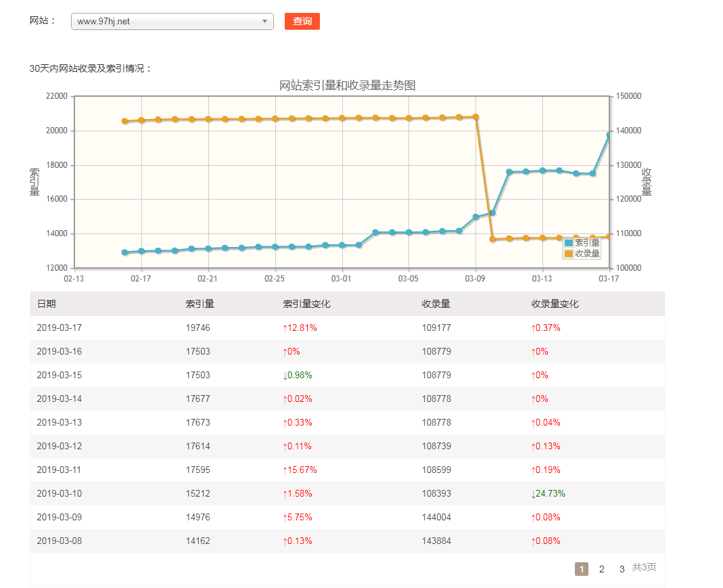This screenshot has width=723, height=588.
Task: Click index value 17677
Action: (197, 399)
